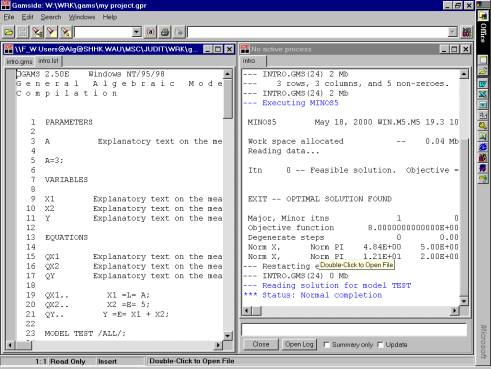Toggle the match case 'a' toolbar icon

click(x=151, y=32)
